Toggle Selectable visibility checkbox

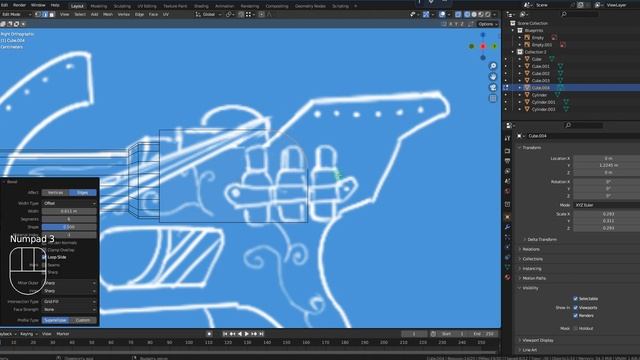click(576, 299)
